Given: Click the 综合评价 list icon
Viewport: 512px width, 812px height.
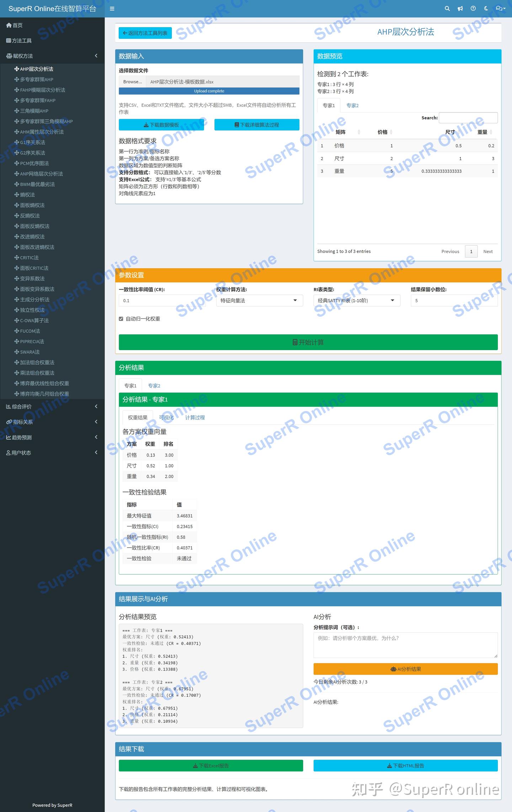Looking at the screenshot, I should click(x=9, y=406).
